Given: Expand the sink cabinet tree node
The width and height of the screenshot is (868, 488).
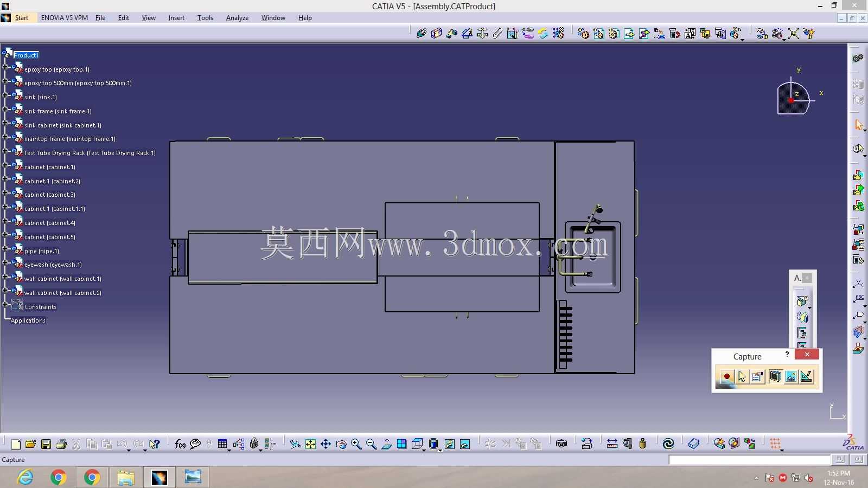Looking at the screenshot, I should coord(5,124).
